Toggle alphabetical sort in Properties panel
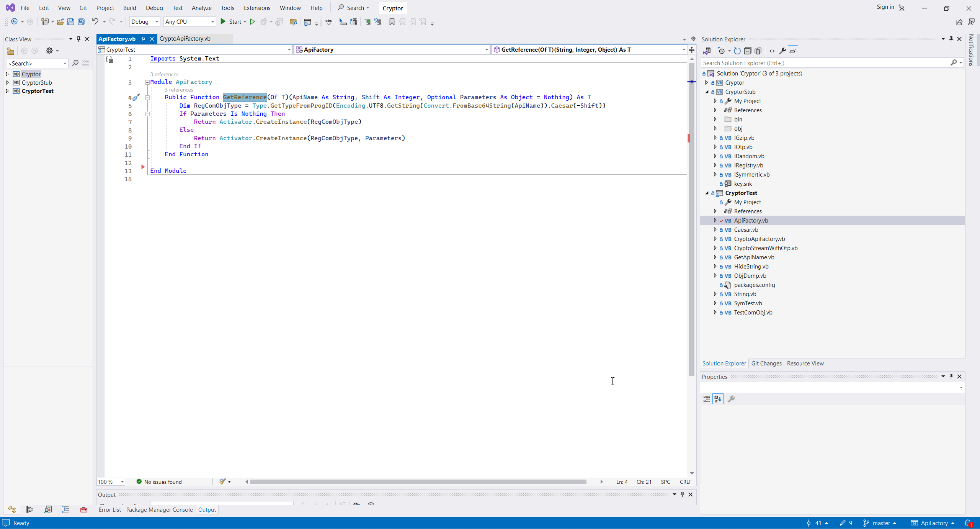Image resolution: width=980 pixels, height=529 pixels. [x=718, y=399]
